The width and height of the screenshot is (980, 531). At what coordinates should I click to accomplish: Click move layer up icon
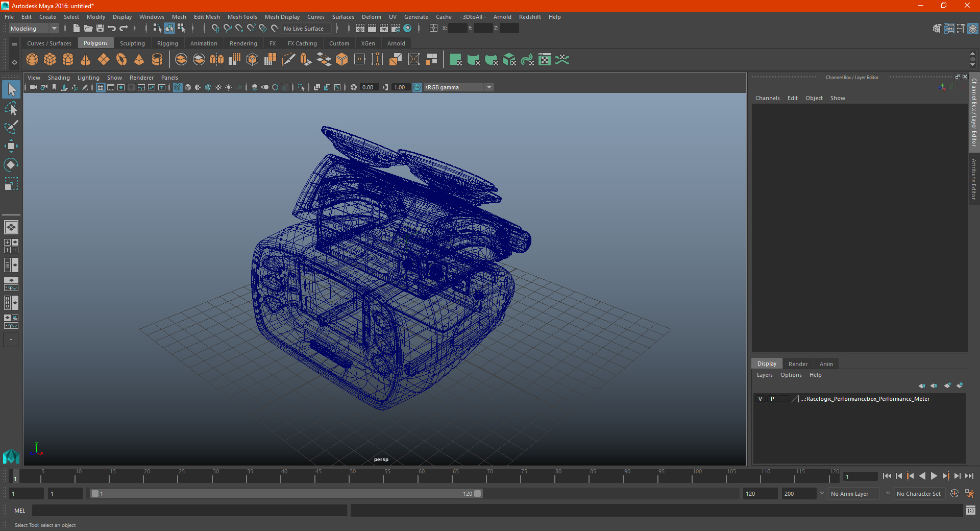[922, 385]
